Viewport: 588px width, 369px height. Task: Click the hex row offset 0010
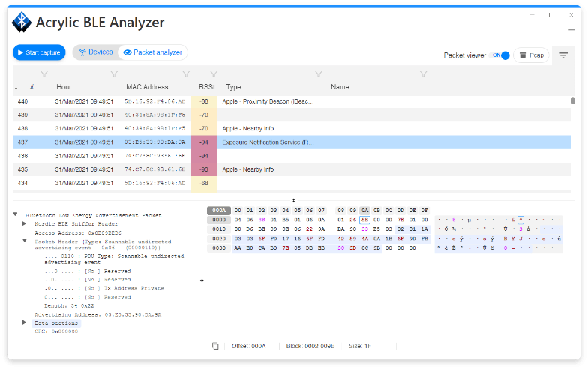219,229
